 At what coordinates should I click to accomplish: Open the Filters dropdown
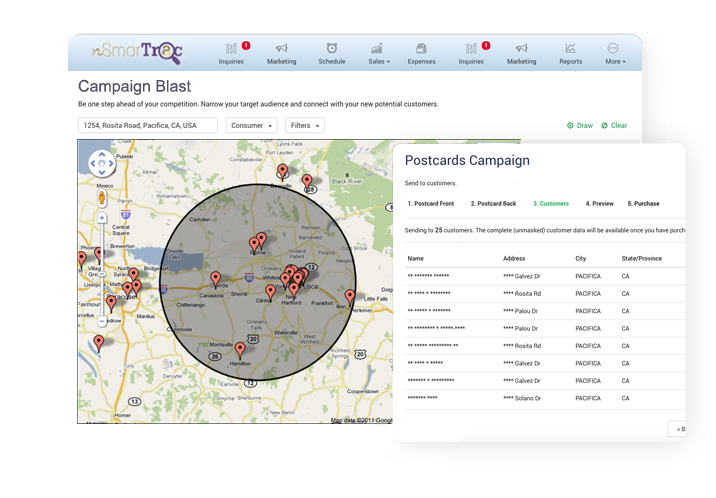(305, 126)
